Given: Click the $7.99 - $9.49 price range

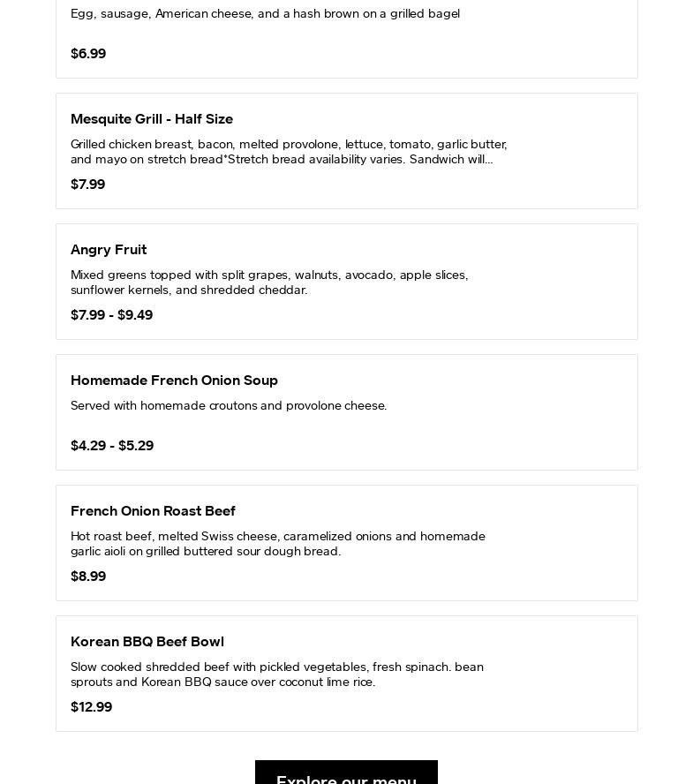Looking at the screenshot, I should pyautogui.click(x=111, y=315).
